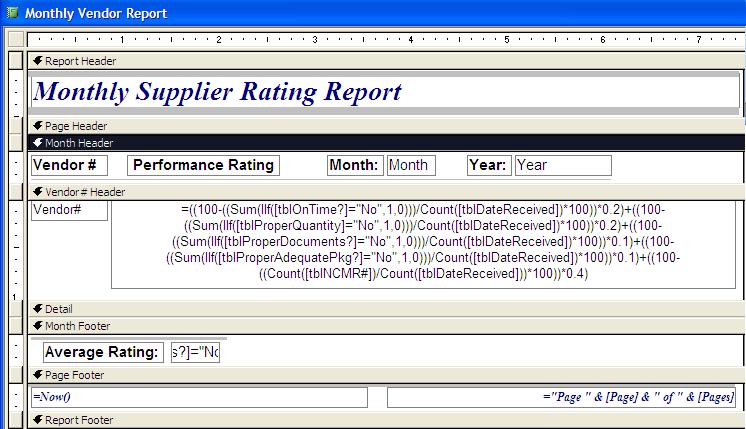Click the page number expression text box
Screen dimensions: 746x429
click(x=561, y=397)
